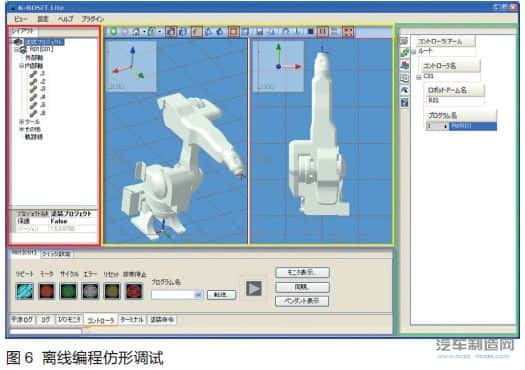Open the プログラム名 combo box dropdown
525x370 pixels.
pos(198,295)
